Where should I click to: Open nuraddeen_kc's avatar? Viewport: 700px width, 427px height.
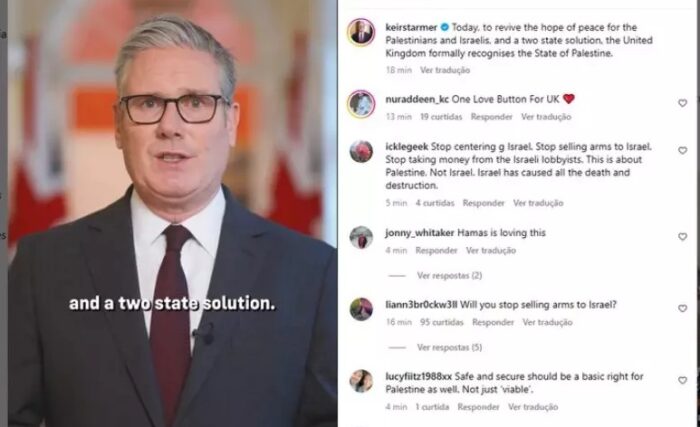(361, 104)
